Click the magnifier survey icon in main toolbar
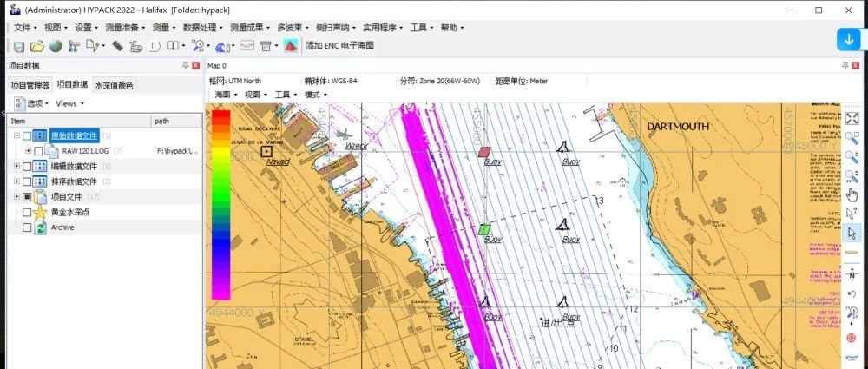 198,46
